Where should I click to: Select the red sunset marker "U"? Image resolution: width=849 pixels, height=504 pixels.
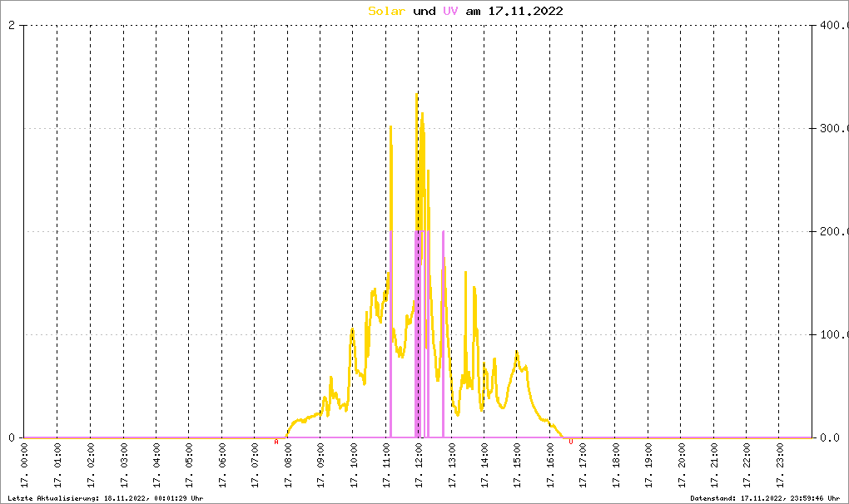coord(570,442)
